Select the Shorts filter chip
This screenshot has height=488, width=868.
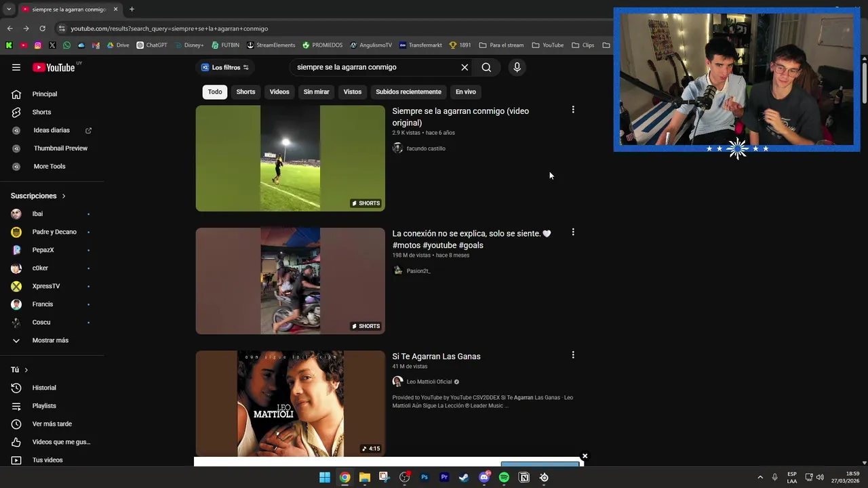point(245,91)
